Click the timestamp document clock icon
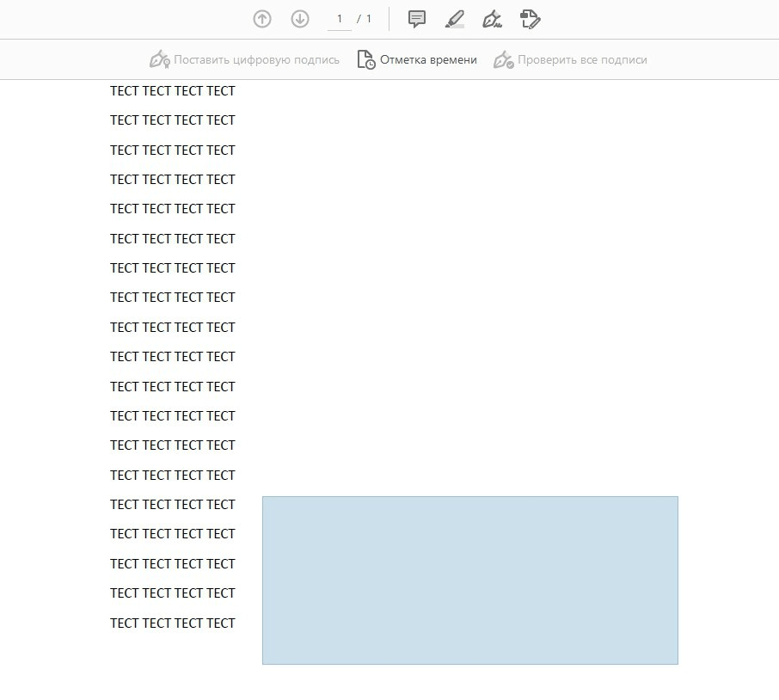The height and width of the screenshot is (700, 779). pyautogui.click(x=366, y=59)
